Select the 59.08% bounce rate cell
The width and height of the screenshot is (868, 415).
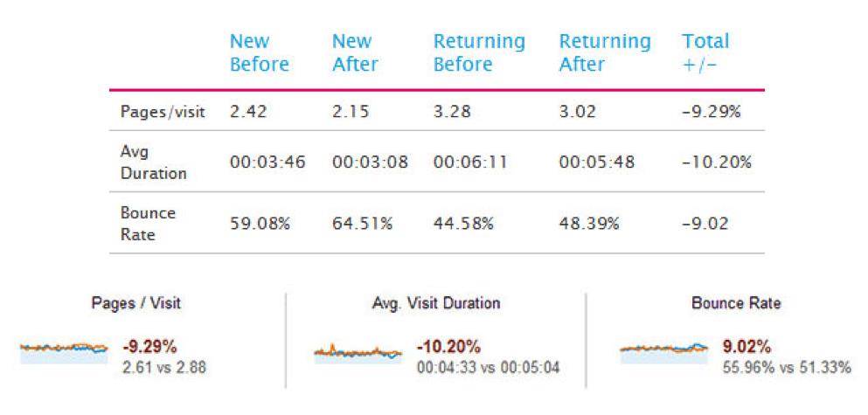pos(259,224)
